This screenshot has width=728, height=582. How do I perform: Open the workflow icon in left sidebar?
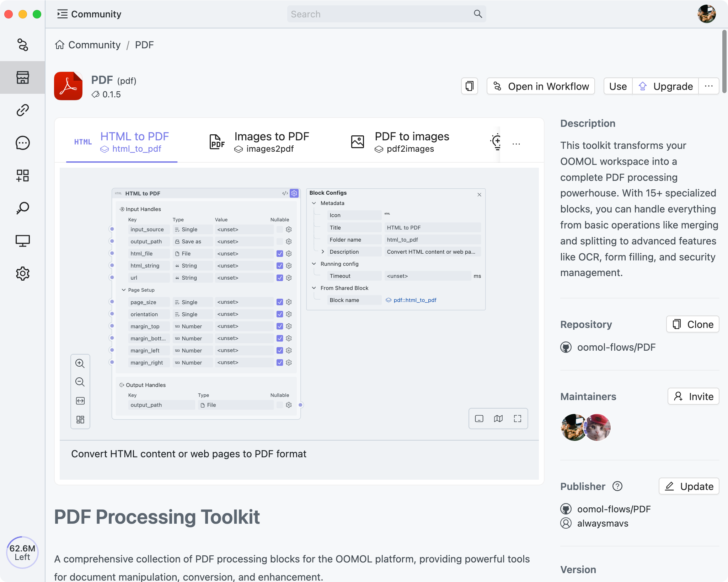tap(23, 45)
